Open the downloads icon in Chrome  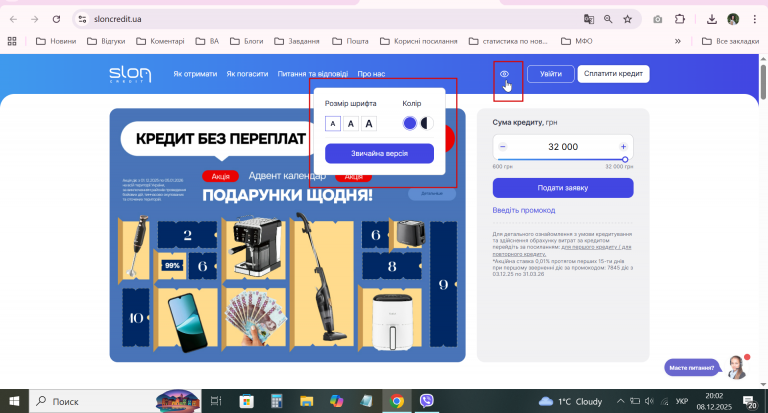tap(712, 19)
